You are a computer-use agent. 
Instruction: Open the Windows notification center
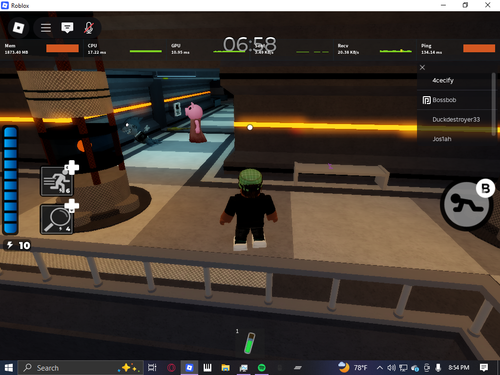pos(484,368)
